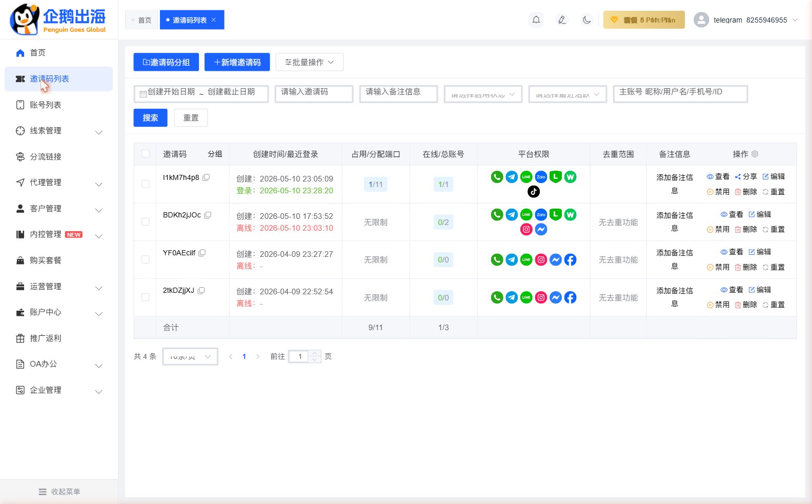
Task: Click the 请输入备注信息 input field
Action: click(x=398, y=94)
